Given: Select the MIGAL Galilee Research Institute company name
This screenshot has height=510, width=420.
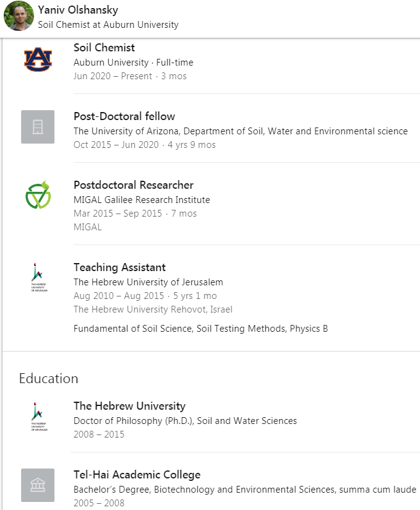Looking at the screenshot, I should 142,200.
